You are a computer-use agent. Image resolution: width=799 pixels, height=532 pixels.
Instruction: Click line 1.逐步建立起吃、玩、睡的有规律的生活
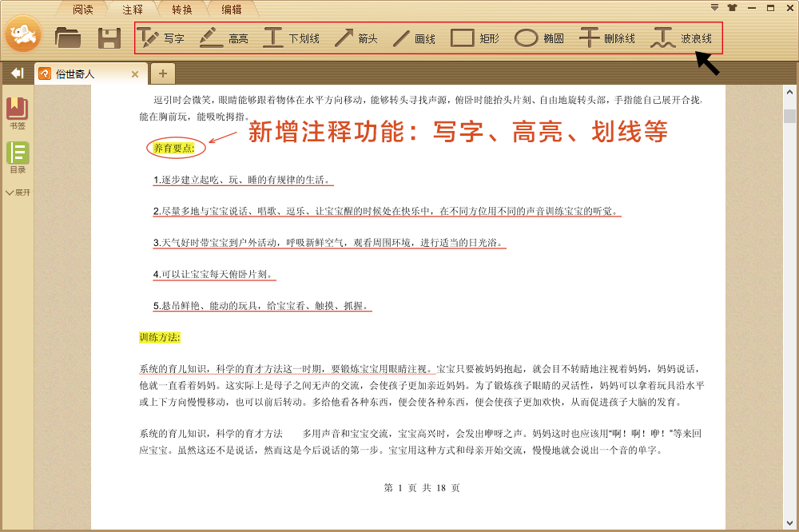coord(243,180)
